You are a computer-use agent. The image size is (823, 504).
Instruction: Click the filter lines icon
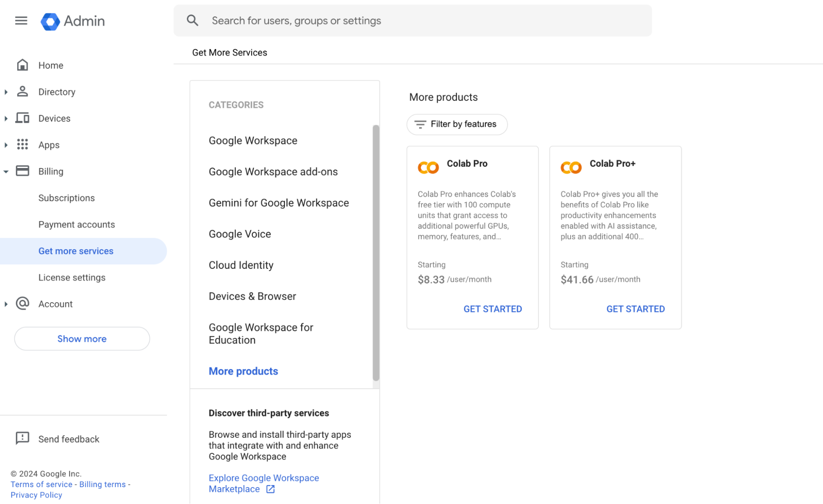pyautogui.click(x=420, y=124)
